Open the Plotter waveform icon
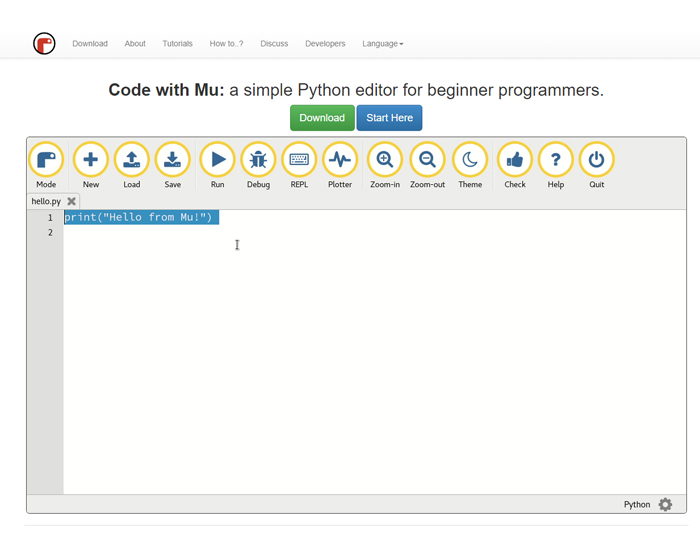Image resolution: width=700 pixels, height=560 pixels. [x=340, y=160]
